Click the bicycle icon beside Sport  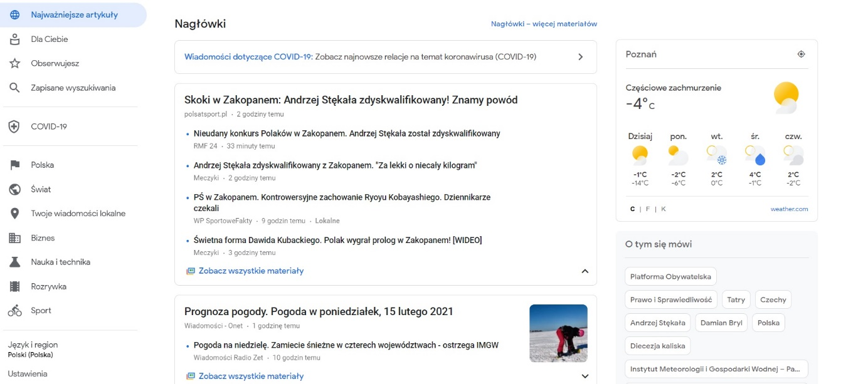click(14, 311)
